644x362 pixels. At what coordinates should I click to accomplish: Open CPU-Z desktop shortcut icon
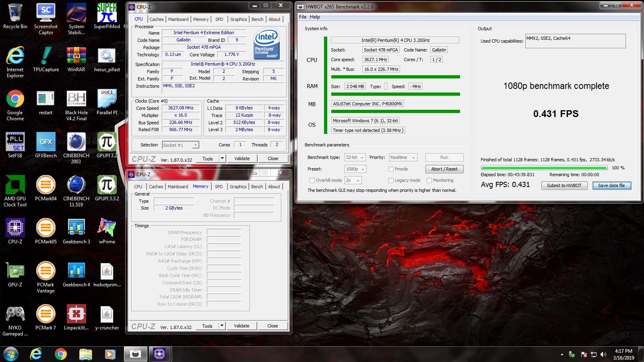pyautogui.click(x=15, y=232)
